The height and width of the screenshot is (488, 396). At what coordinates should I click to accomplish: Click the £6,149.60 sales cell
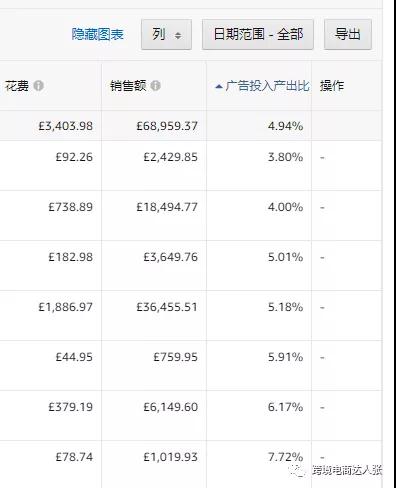coord(170,407)
